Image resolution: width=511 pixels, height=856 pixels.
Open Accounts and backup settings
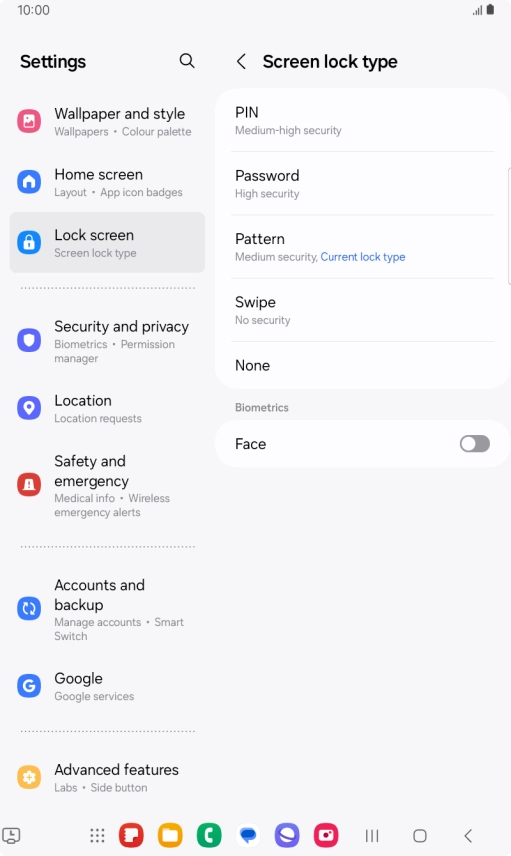click(107, 609)
